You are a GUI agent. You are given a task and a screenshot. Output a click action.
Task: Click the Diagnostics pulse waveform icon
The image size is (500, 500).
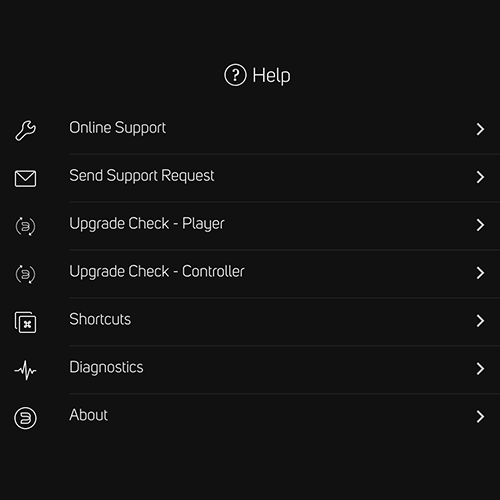click(x=25, y=370)
